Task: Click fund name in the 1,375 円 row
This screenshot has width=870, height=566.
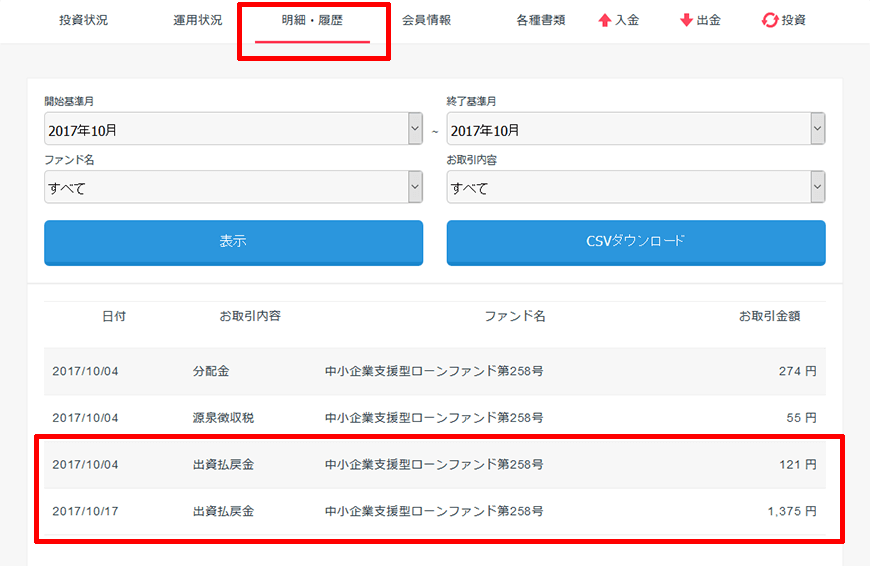Action: click(434, 511)
